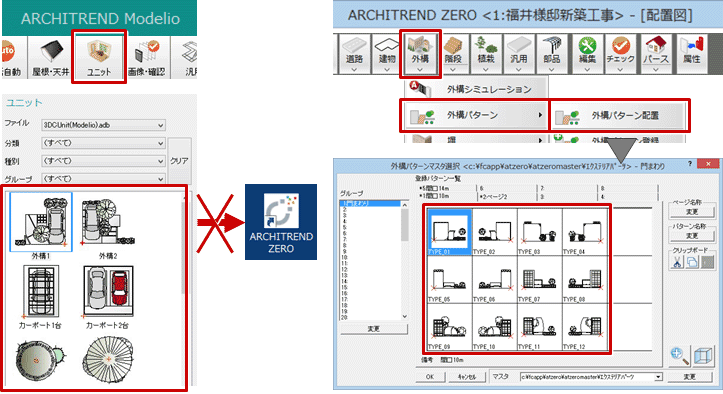This screenshot has height=394, width=723.
Task: Click the OK button in pattern dialog
Action: 430,377
